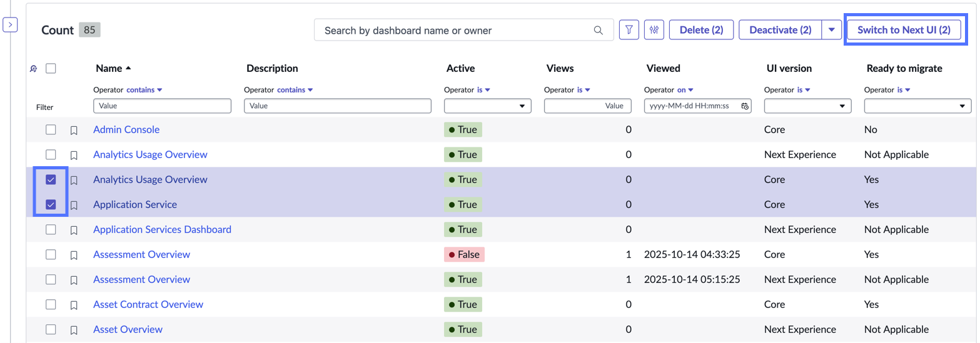Click the 2025-10-14 05:15:25 viewed timestamp

click(x=692, y=280)
